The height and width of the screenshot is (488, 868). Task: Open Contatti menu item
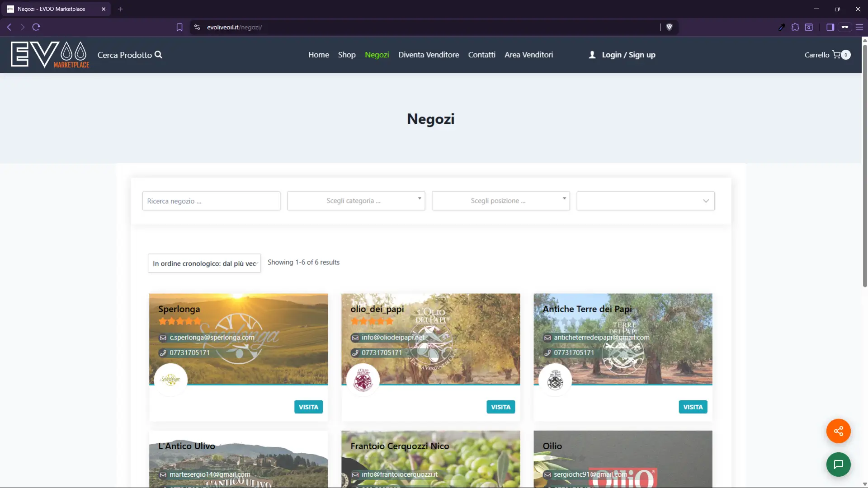click(x=482, y=55)
